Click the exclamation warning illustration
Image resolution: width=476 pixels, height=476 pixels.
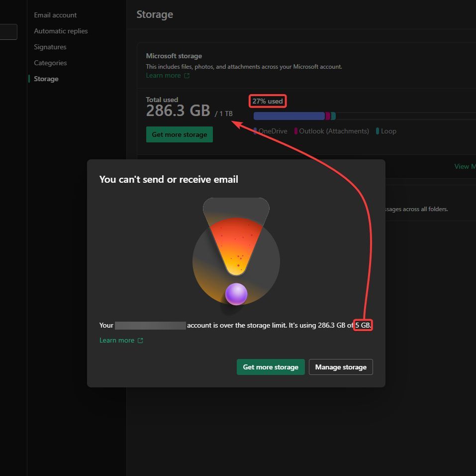click(x=236, y=251)
